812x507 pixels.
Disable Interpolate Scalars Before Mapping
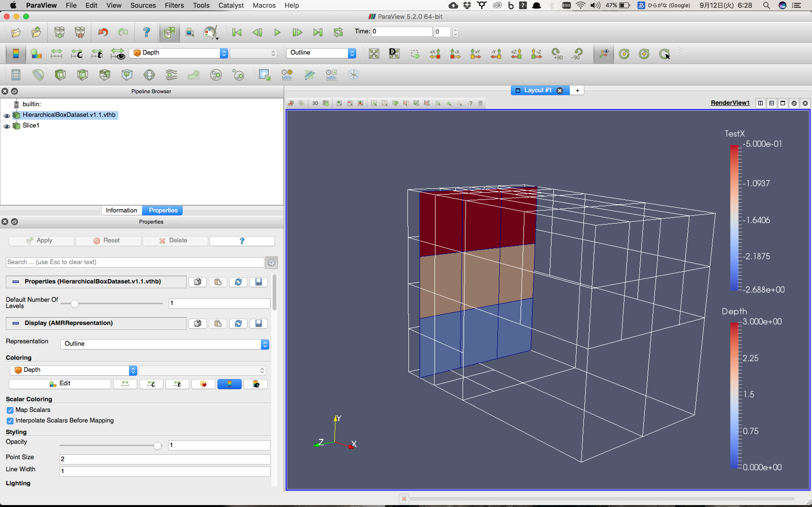tap(10, 421)
